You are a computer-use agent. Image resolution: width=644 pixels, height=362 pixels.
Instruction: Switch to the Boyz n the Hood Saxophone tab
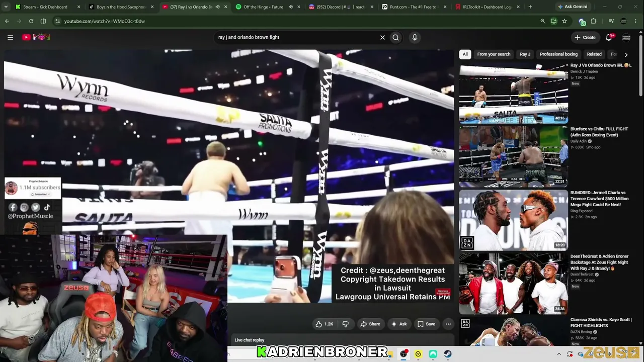tap(121, 7)
